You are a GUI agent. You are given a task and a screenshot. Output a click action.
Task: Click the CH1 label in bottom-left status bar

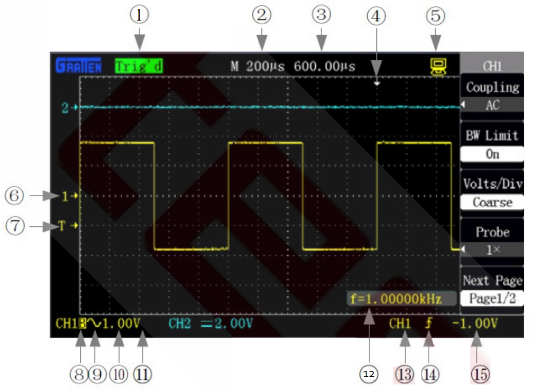point(67,324)
